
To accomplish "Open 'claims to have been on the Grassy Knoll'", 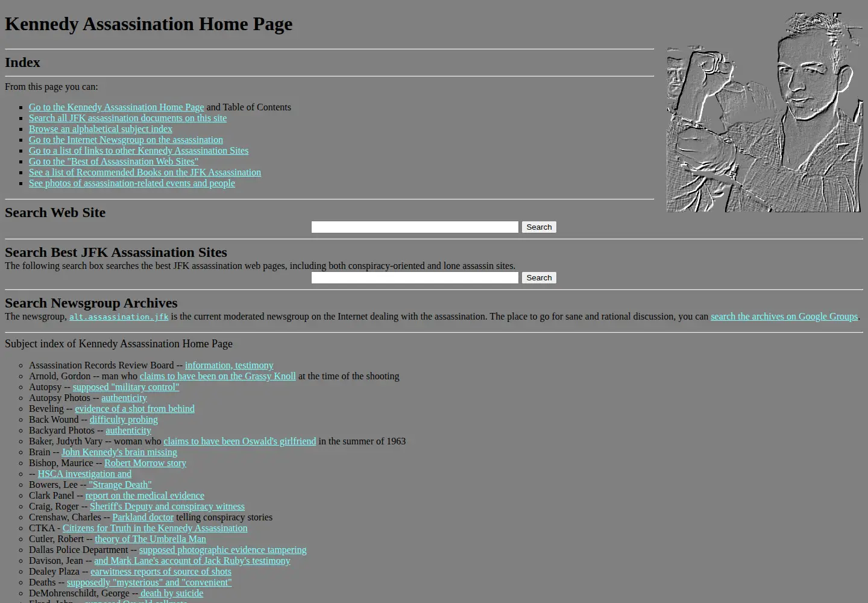I will pos(218,376).
